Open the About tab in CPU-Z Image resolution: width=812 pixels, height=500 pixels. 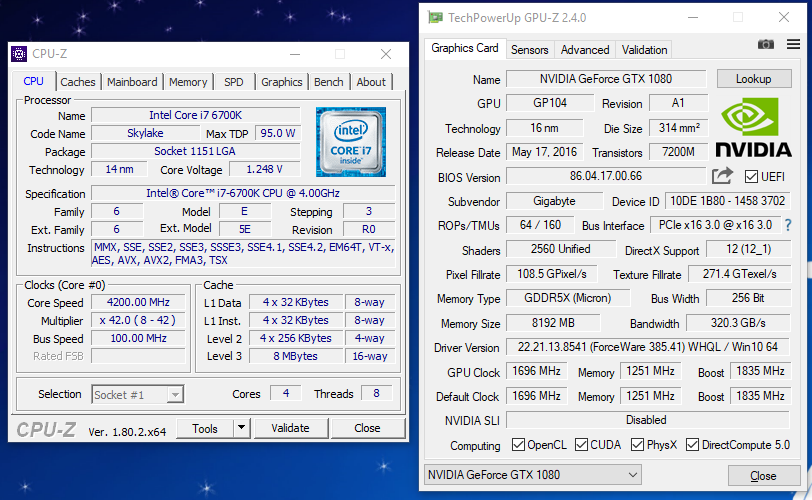(371, 82)
